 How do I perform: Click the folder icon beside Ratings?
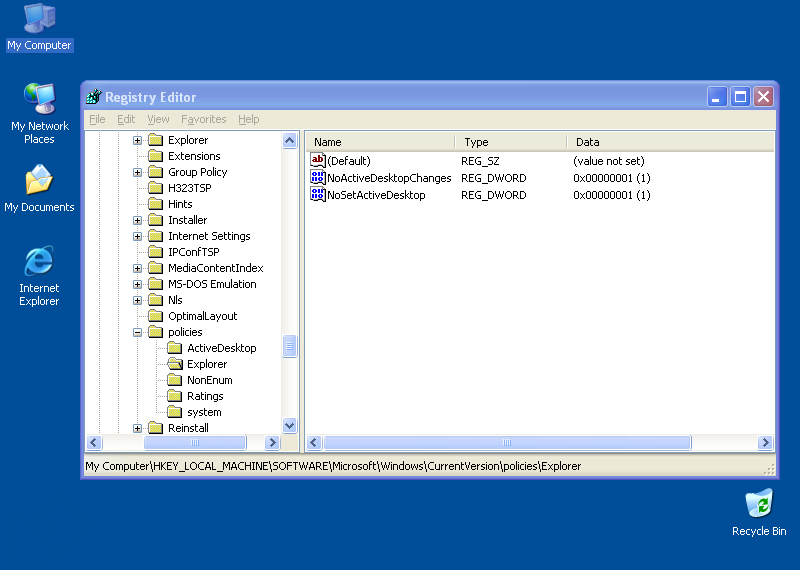tap(174, 396)
